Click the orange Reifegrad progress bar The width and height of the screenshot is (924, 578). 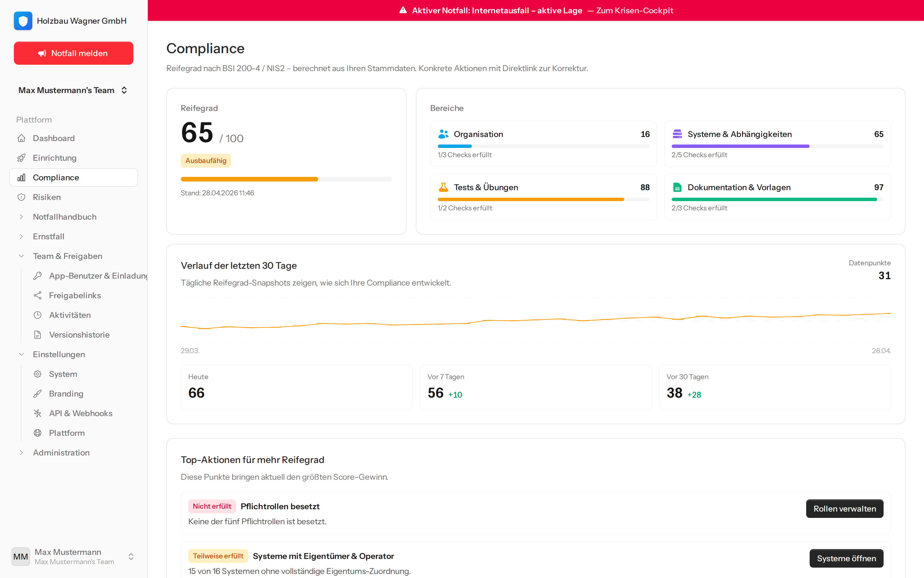pos(286,179)
